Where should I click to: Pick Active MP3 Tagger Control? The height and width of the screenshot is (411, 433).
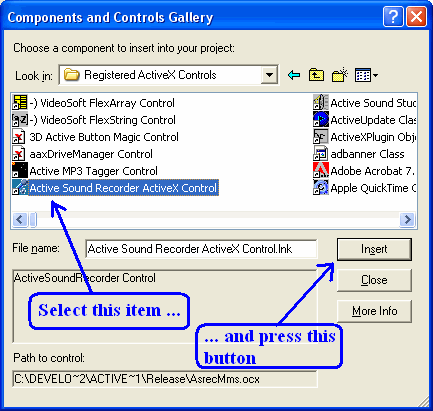point(85,171)
